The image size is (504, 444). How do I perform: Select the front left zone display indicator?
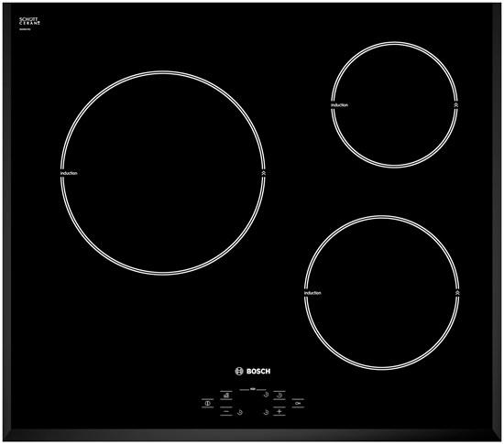tap(240, 412)
